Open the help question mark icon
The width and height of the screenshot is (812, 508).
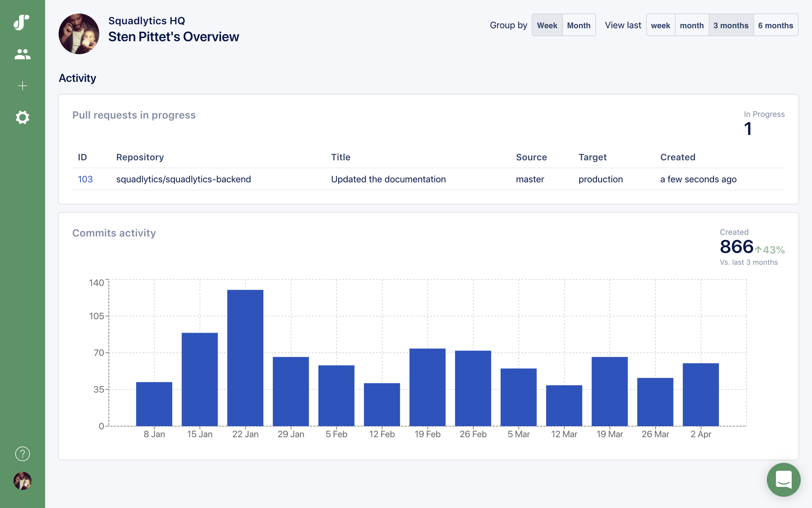click(22, 454)
